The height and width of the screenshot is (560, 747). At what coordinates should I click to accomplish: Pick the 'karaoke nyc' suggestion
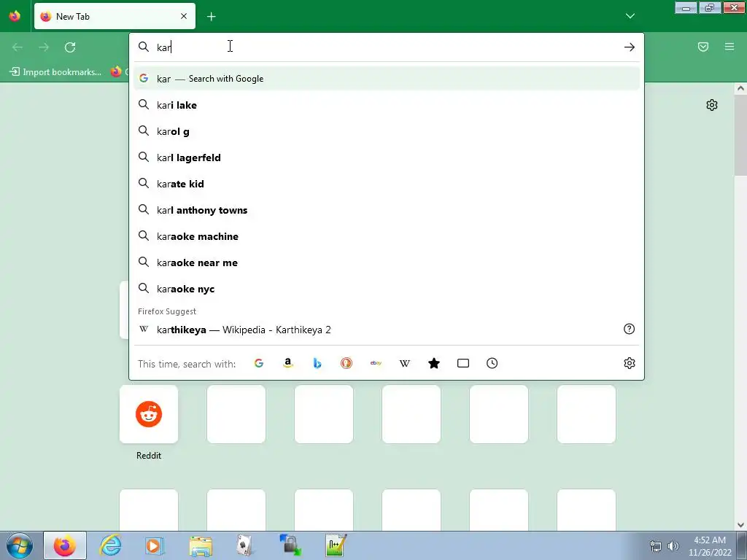[x=387, y=289]
